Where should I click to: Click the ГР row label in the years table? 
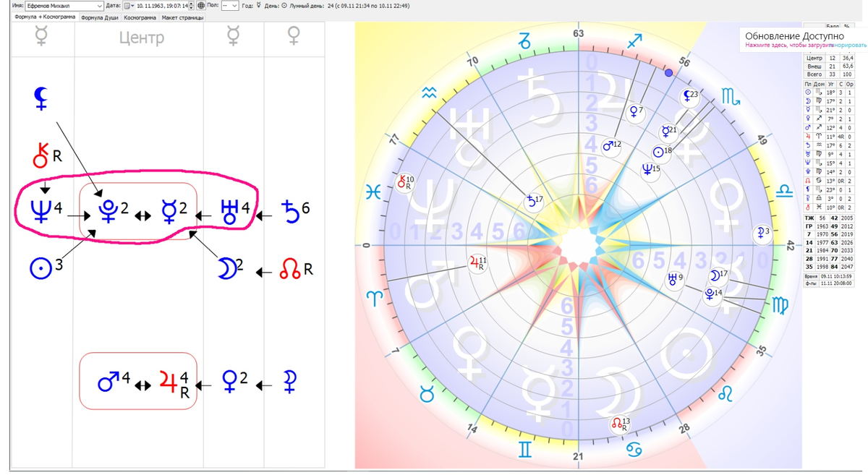(x=809, y=225)
